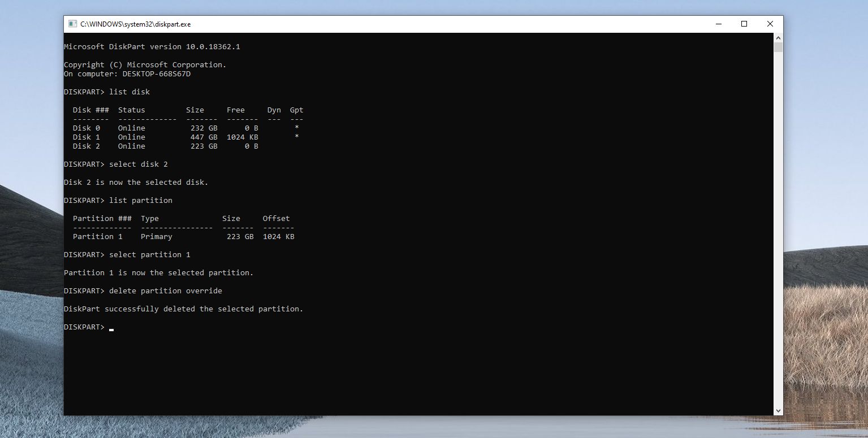Minimize the diskpart window
868x438 pixels.
(718, 24)
